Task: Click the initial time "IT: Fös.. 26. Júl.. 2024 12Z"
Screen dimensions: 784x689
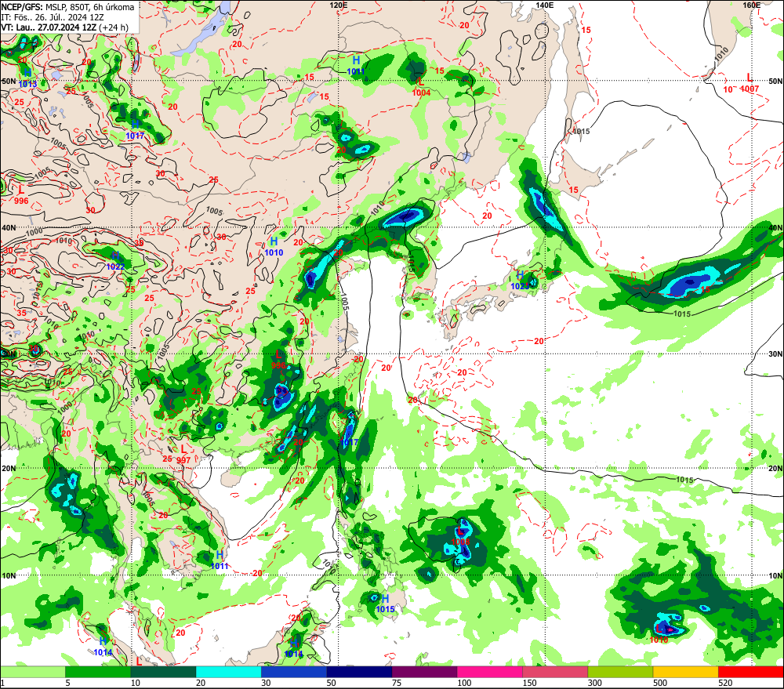Action: pyautogui.click(x=53, y=17)
